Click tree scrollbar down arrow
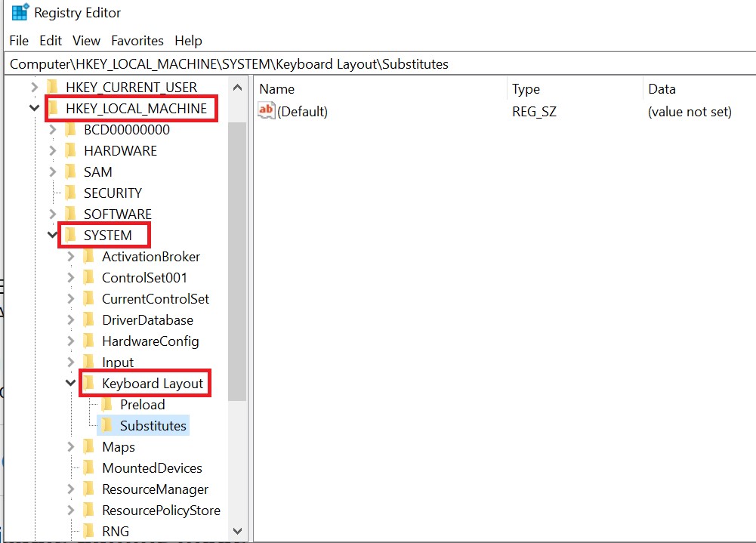Screen dimensions: 756x543 [x=237, y=531]
